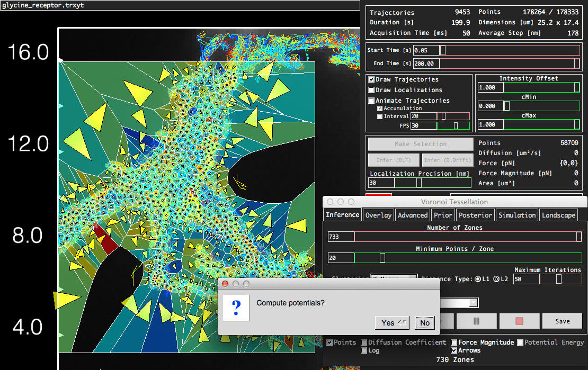Click the Save button
The image size is (588, 370).
click(562, 321)
